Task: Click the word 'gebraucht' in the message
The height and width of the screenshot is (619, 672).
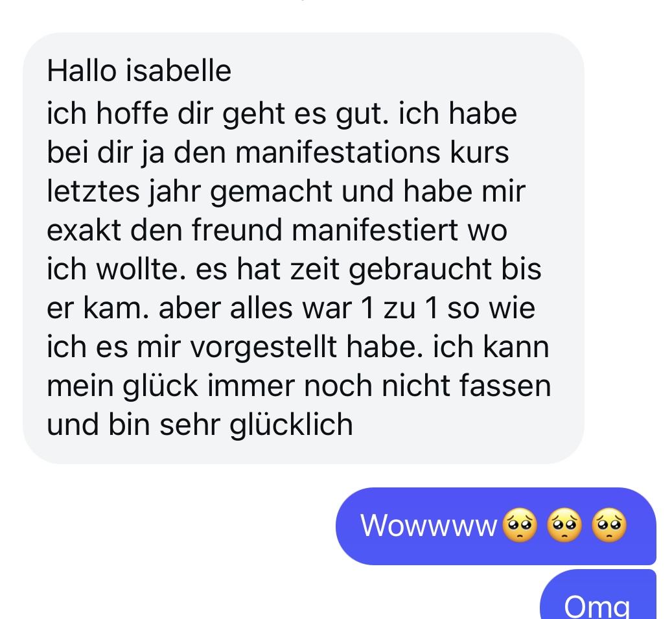Action: pos(420,270)
